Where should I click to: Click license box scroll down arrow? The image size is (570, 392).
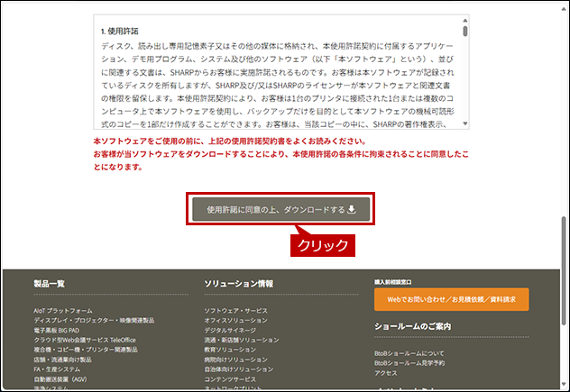[x=465, y=123]
